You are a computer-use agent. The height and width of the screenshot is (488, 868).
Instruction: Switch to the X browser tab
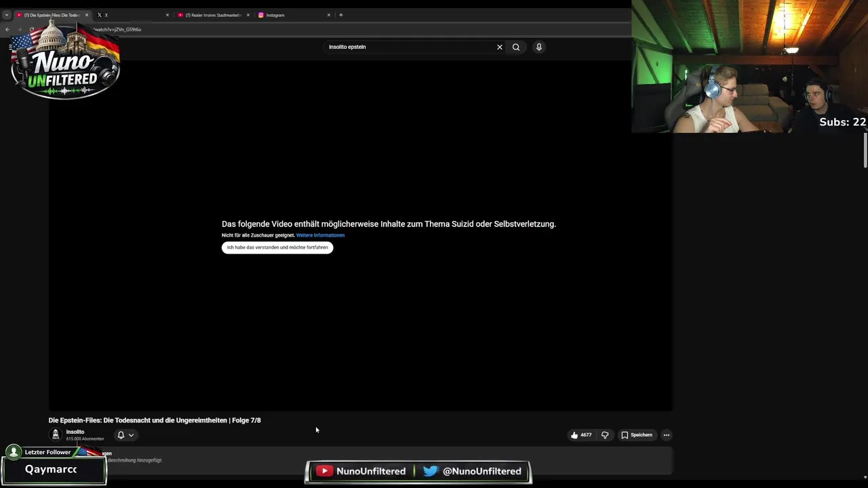[x=132, y=15]
